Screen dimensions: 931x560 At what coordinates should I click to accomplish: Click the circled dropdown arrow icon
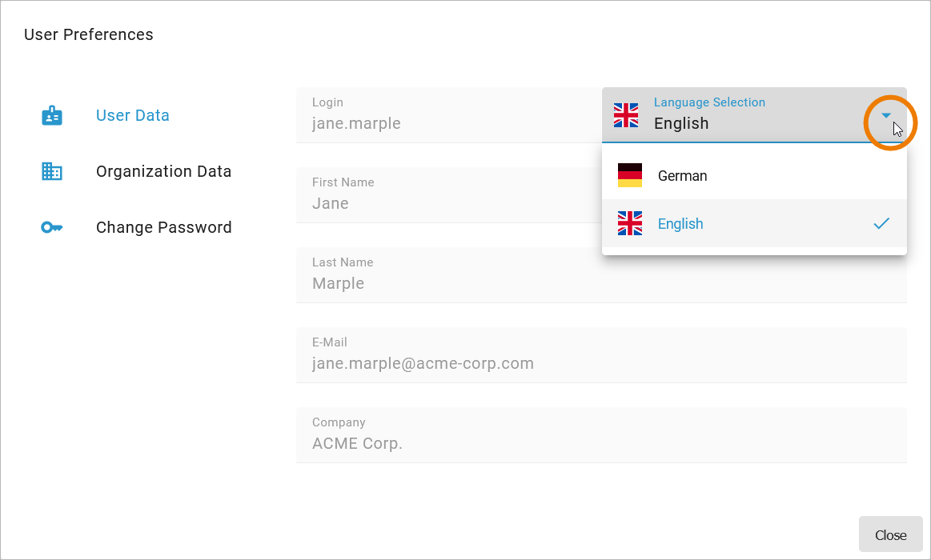pyautogui.click(x=887, y=115)
